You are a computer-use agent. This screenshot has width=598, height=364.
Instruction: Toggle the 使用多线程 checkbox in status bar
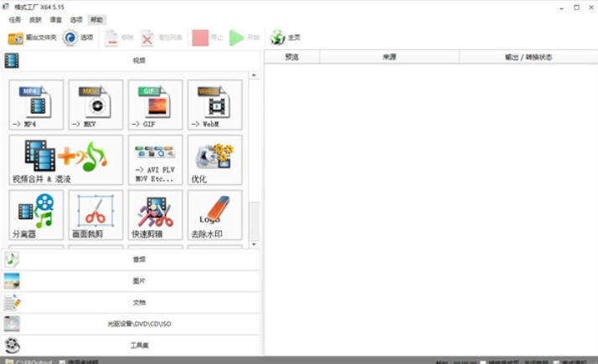63,361
